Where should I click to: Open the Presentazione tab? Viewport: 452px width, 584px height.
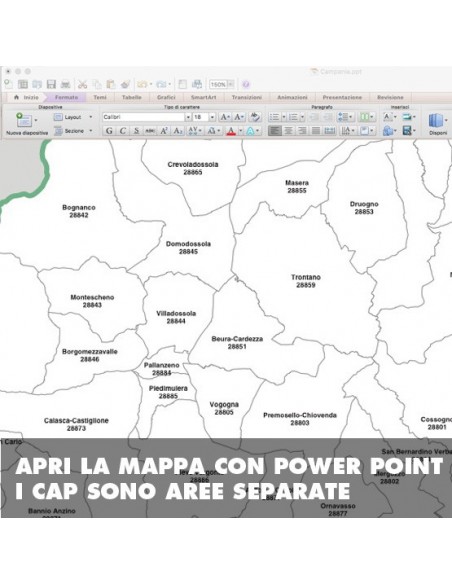[342, 97]
